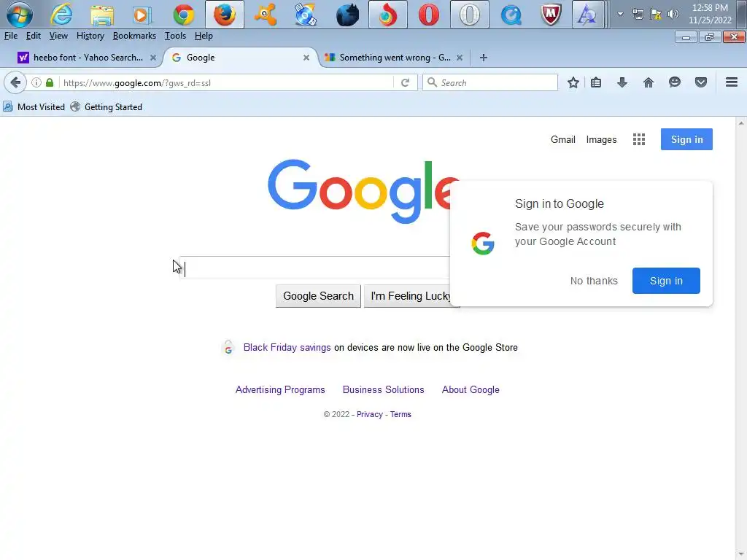Open the Bookmarks menu
747x560 pixels.
pos(134,36)
